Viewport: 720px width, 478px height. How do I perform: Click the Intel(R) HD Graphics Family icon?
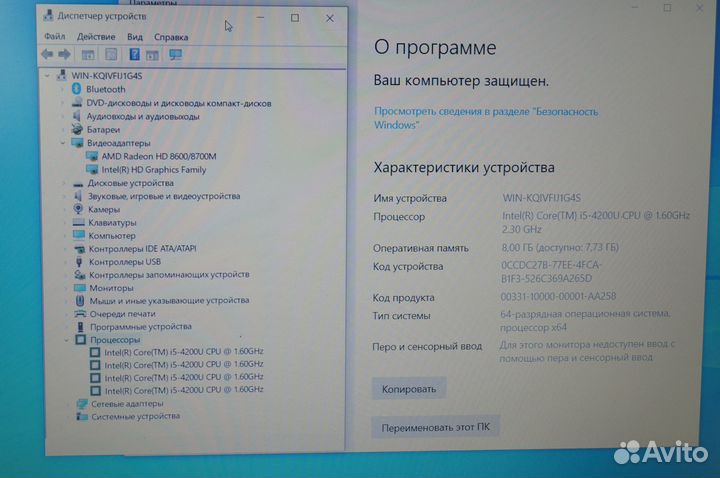click(92, 169)
